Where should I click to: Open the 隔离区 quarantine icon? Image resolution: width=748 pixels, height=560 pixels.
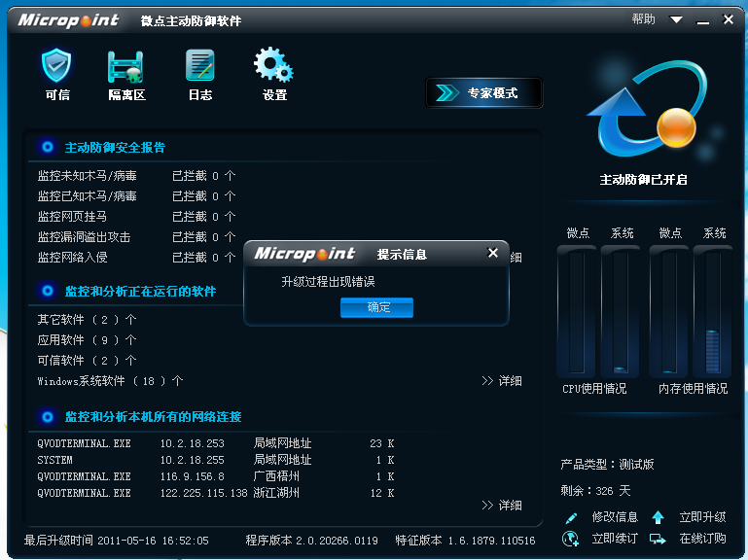pyautogui.click(x=125, y=67)
